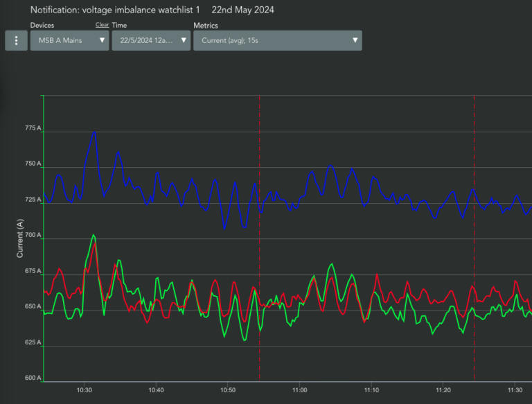This screenshot has width=532, height=404.
Task: Click the 11:00 time axis label
Action: (299, 390)
